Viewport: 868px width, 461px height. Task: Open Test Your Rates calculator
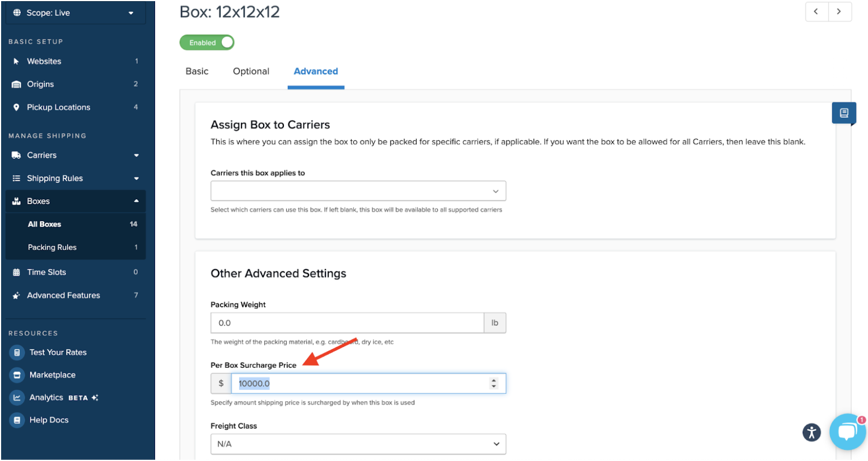click(x=58, y=352)
